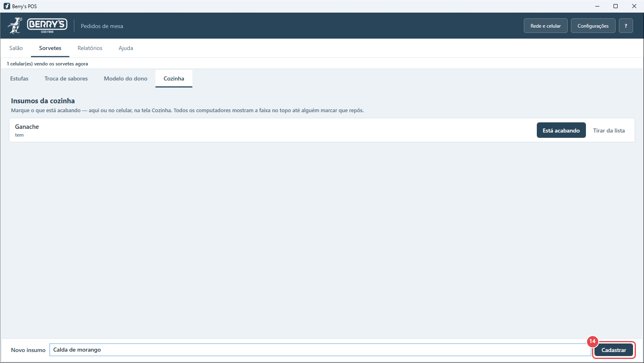Go to the Ajuda tab

125,48
